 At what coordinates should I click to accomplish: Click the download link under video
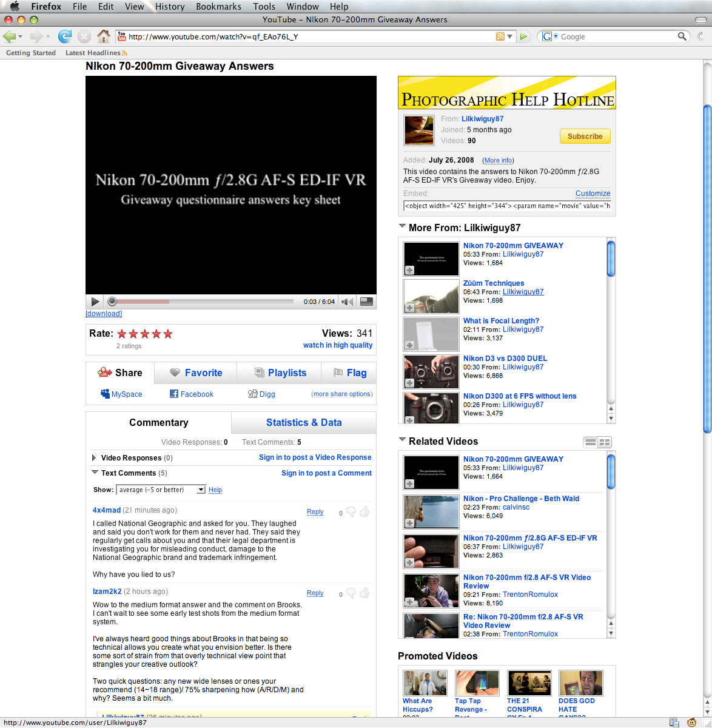pos(104,314)
